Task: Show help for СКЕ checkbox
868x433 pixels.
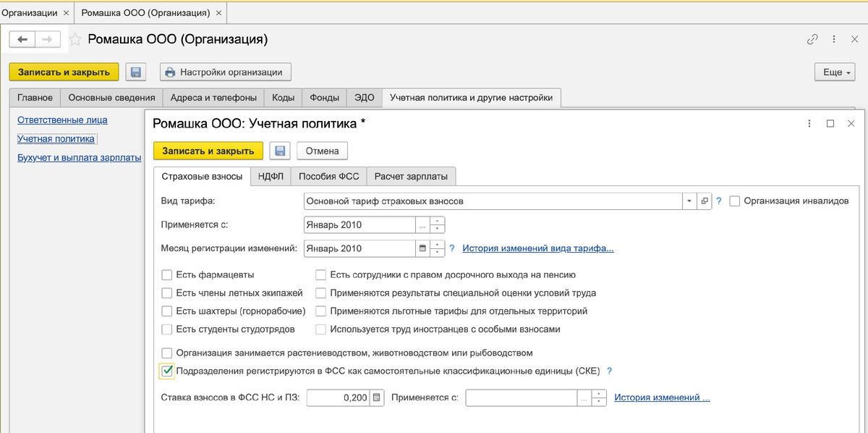Action: tap(609, 371)
